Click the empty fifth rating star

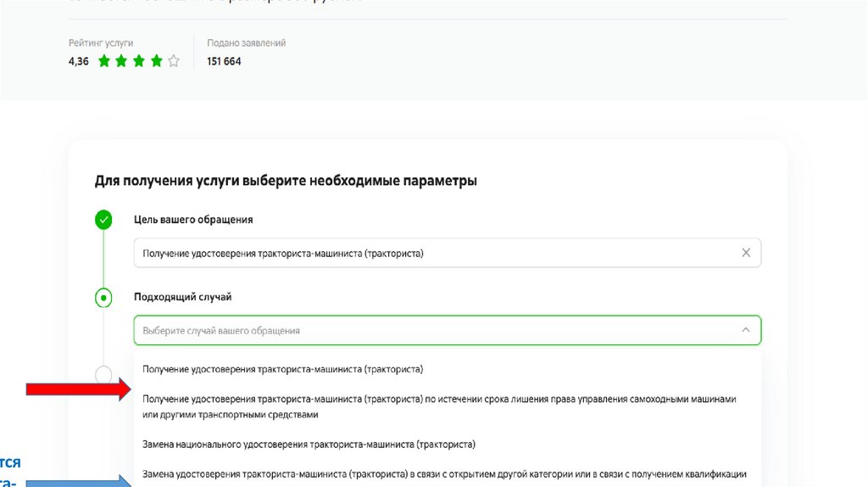(174, 61)
